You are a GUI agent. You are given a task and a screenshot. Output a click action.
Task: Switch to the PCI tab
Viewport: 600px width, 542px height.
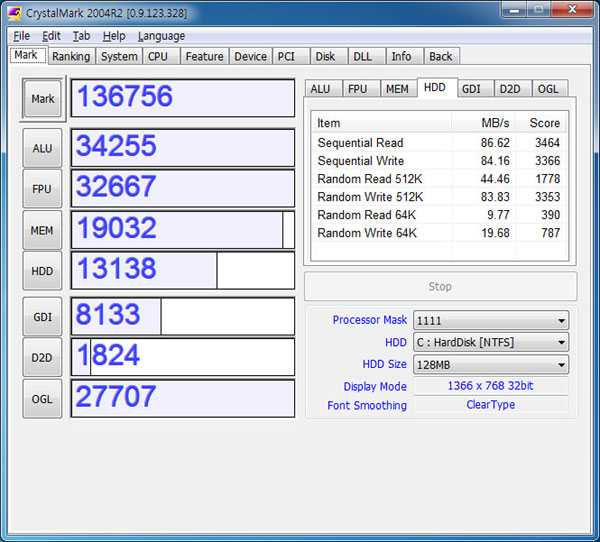[x=290, y=56]
